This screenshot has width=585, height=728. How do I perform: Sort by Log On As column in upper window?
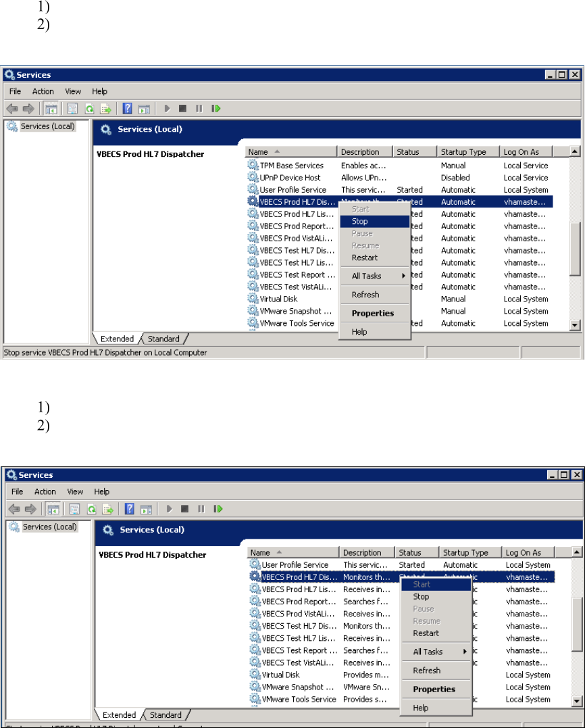pyautogui.click(x=526, y=152)
